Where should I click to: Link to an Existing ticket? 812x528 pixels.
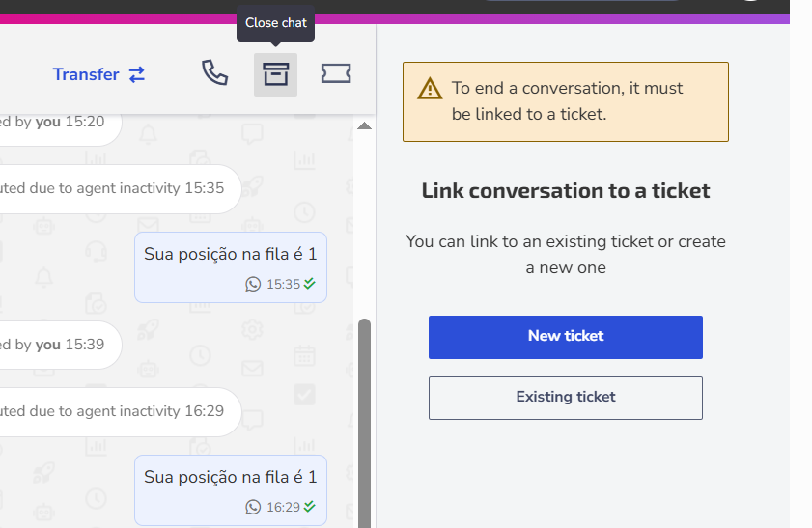(566, 398)
